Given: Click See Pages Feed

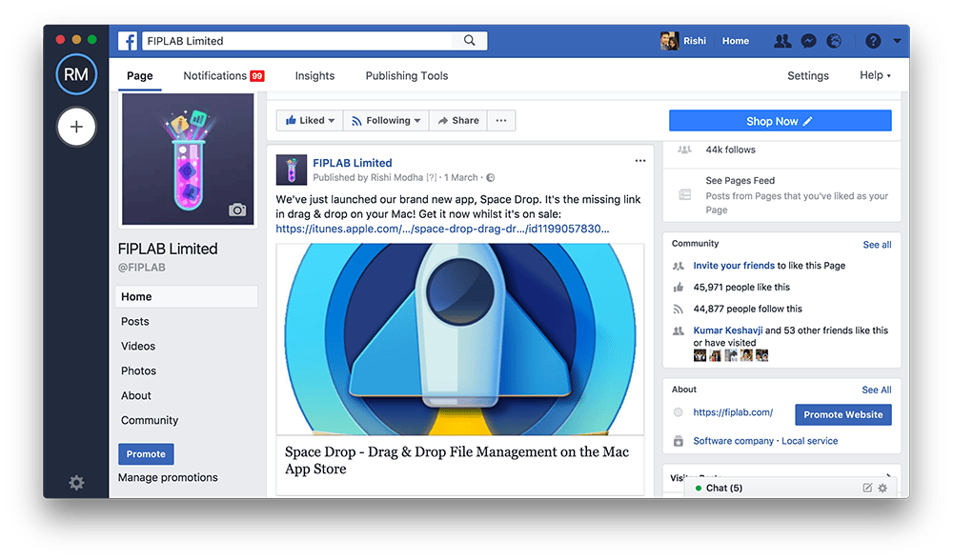Looking at the screenshot, I should pos(740,180).
